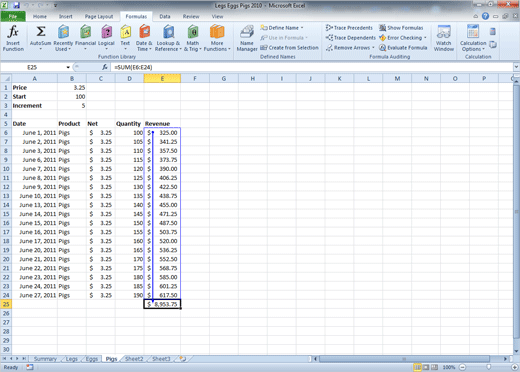
Task: Click the macro record icon in status bar
Action: 30,367
